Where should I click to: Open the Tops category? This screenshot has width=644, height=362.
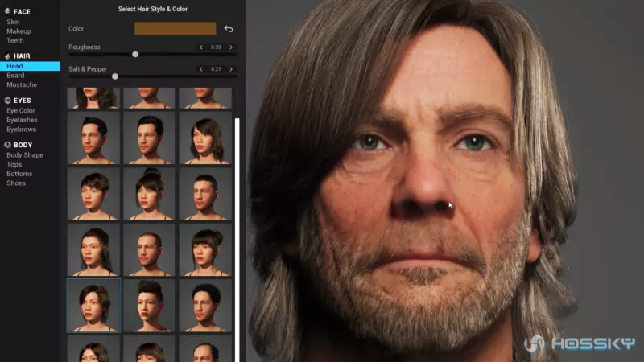(14, 165)
